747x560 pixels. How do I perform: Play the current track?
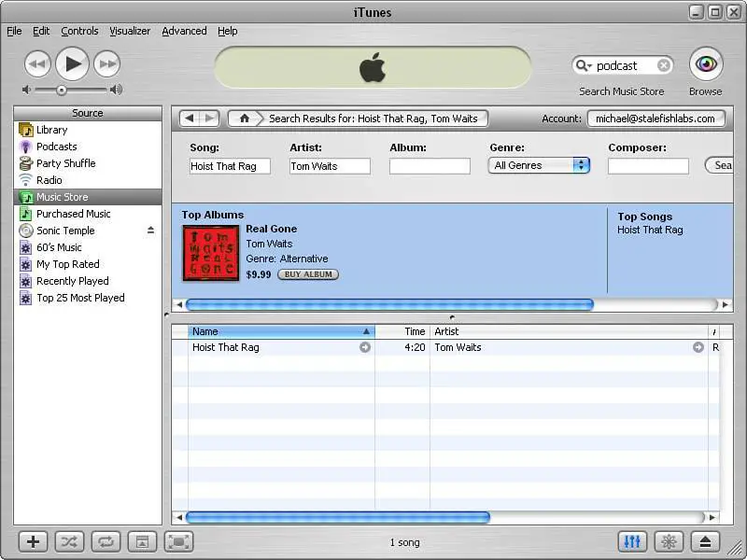point(73,63)
